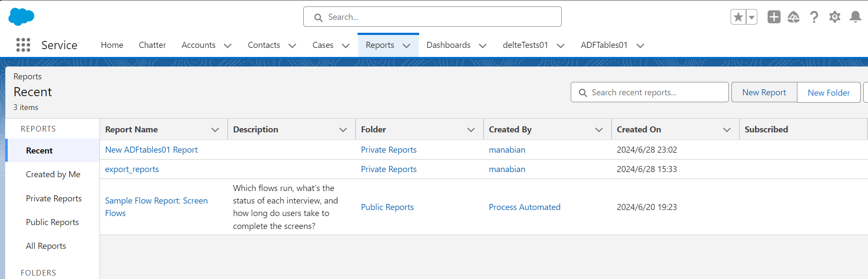868x279 pixels.
Task: Open the Global Actions plus icon
Action: pos(774,17)
